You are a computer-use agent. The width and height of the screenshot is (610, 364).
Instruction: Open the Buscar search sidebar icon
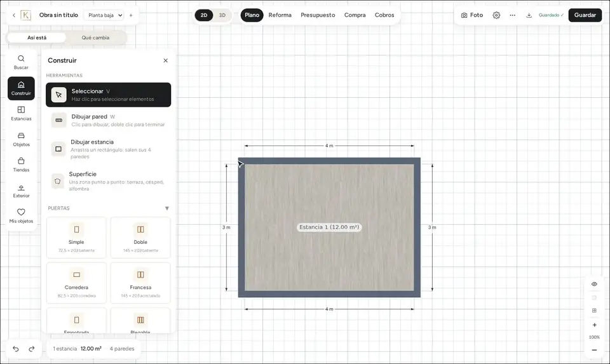(x=21, y=62)
